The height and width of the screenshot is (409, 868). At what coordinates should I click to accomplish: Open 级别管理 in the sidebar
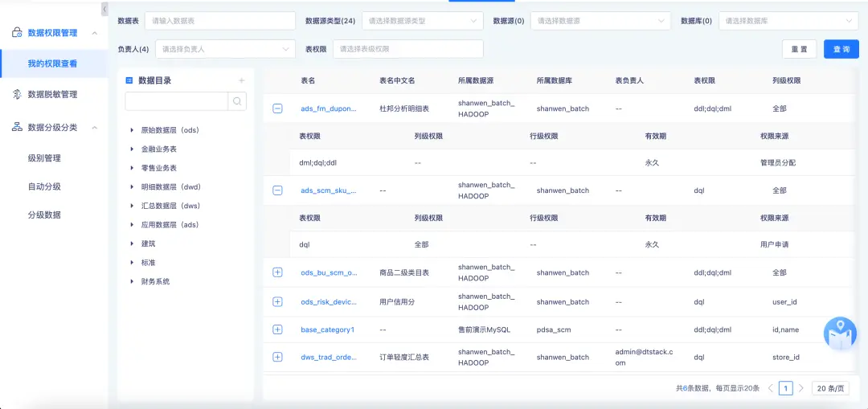pos(44,158)
